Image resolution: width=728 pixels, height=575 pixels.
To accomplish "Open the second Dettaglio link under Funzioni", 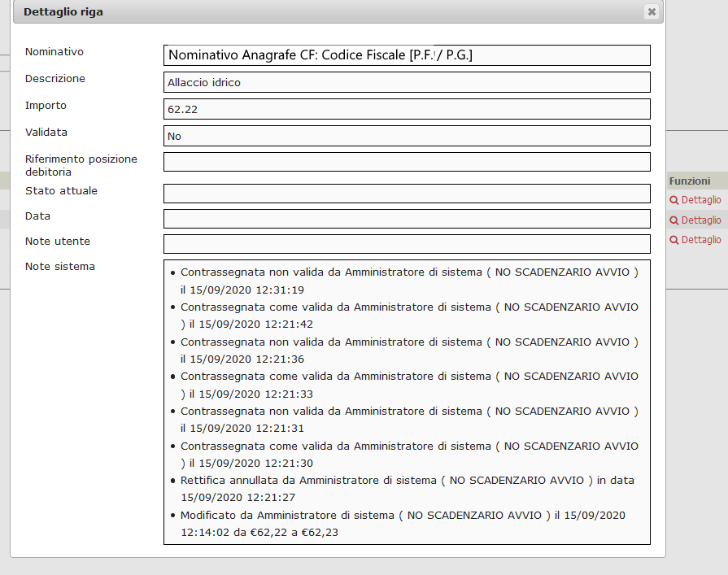I will pos(700,220).
